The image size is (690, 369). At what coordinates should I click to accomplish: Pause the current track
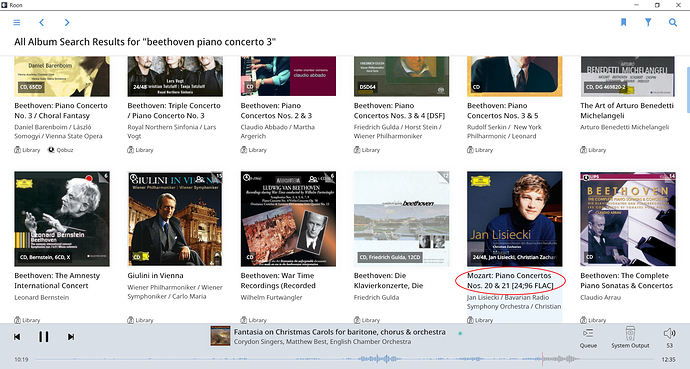pyautogui.click(x=44, y=337)
